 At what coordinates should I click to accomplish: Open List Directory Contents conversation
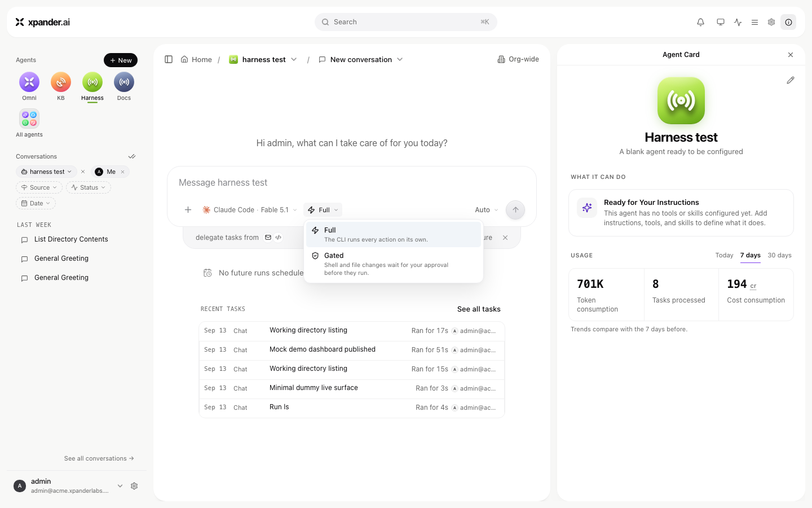pos(77,239)
